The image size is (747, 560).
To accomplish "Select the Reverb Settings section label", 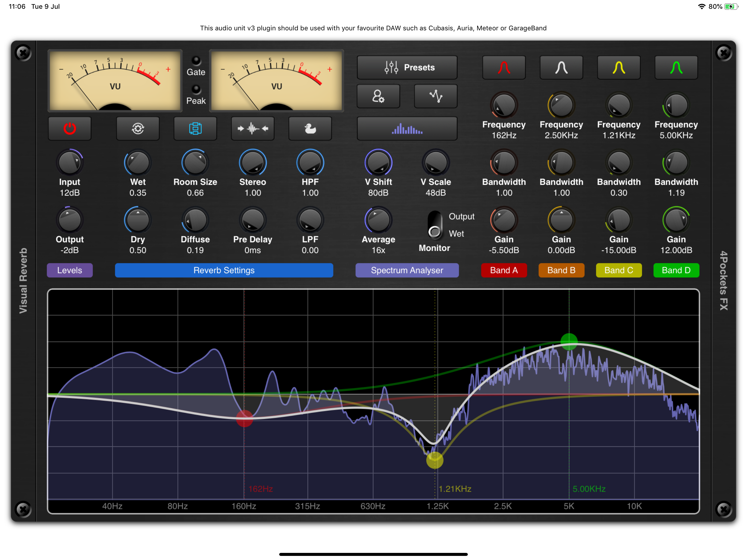I will (x=224, y=270).
